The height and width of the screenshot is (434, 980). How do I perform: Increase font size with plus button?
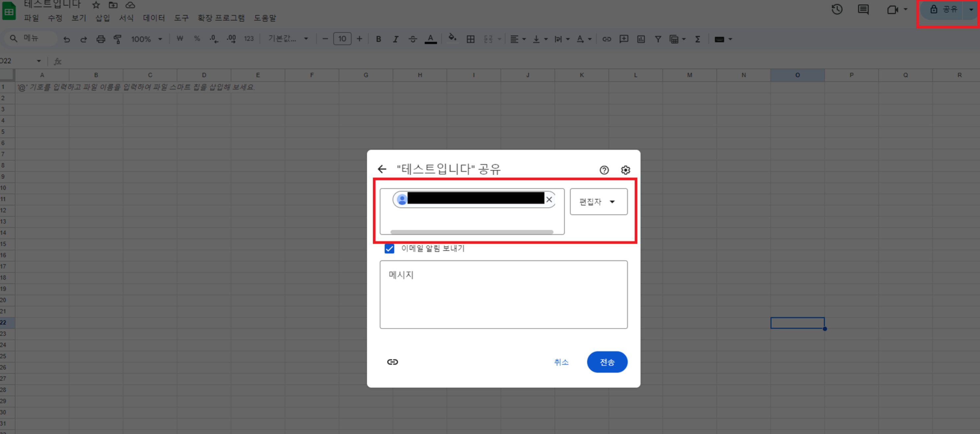pos(359,39)
